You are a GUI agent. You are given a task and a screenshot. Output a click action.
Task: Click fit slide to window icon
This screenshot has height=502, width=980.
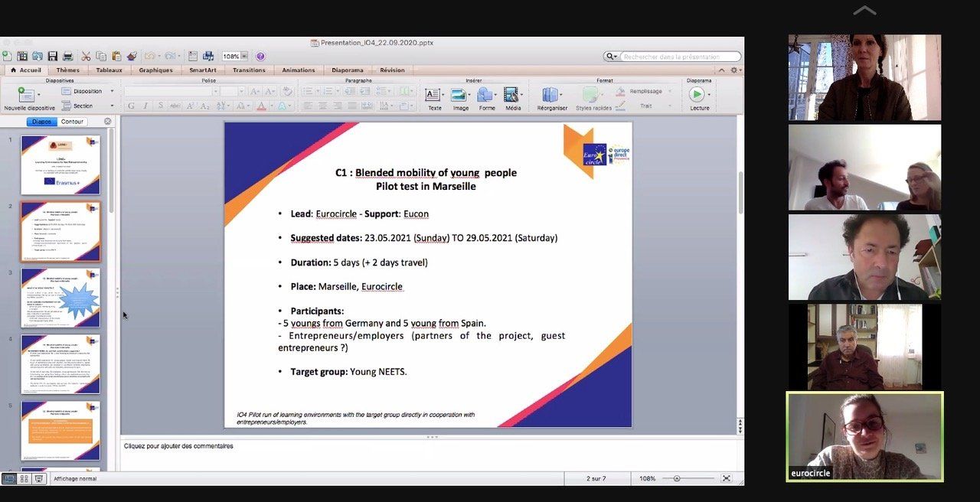pyautogui.click(x=726, y=478)
